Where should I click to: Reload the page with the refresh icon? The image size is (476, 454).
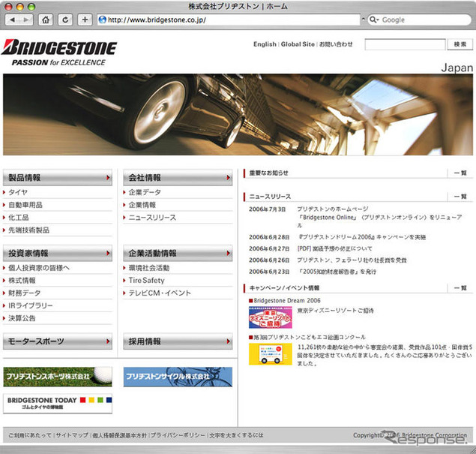click(x=65, y=20)
